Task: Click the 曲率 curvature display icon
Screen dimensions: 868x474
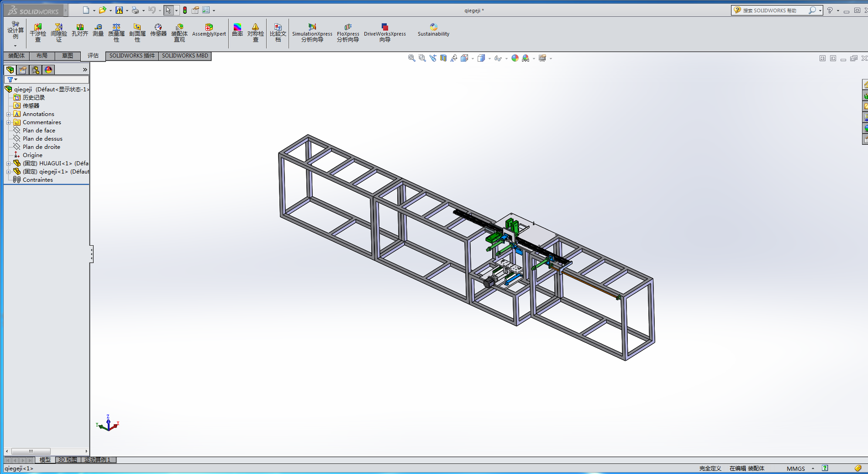Action: click(x=237, y=30)
